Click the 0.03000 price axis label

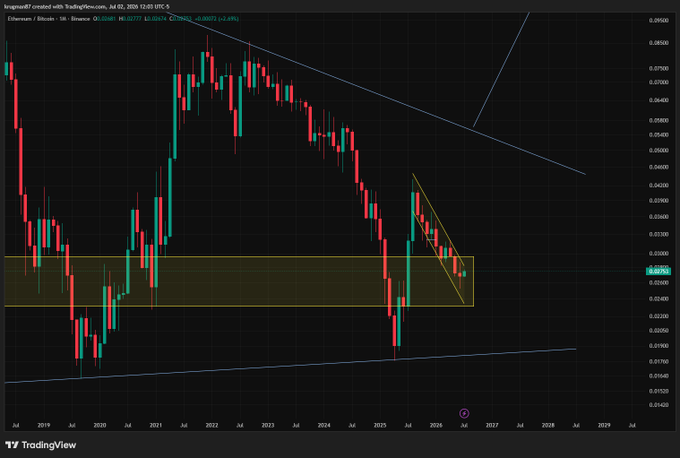click(658, 253)
